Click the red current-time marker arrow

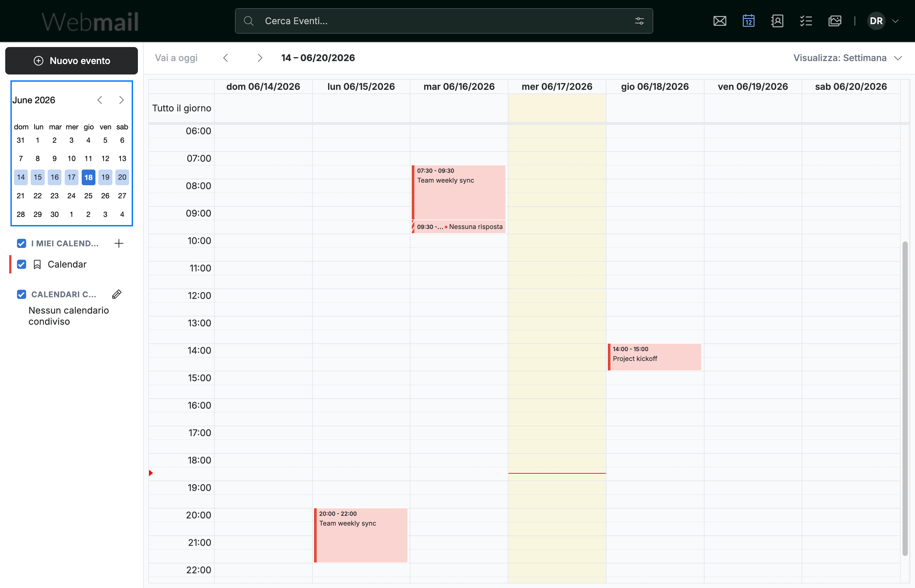[151, 473]
